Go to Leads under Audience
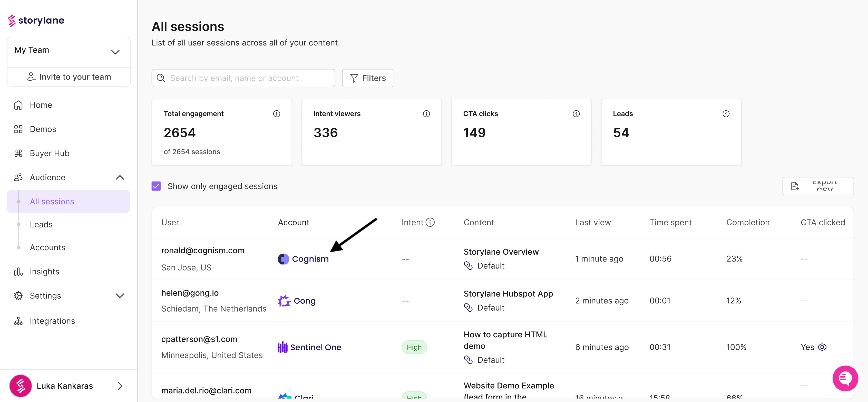 click(x=41, y=224)
